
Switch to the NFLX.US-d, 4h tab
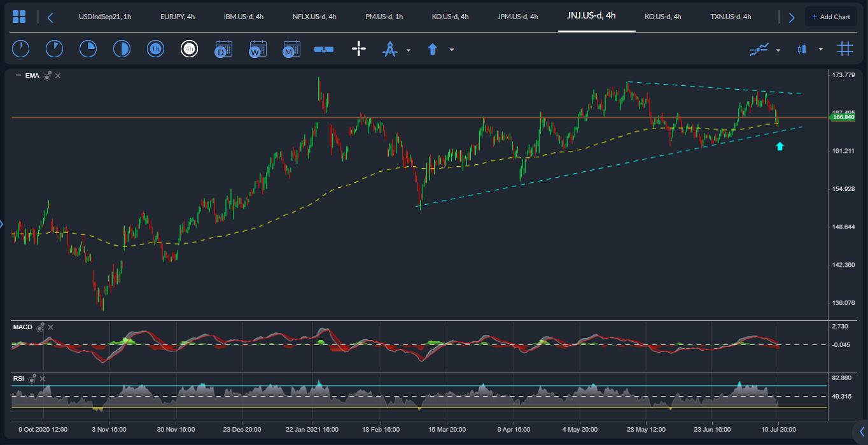pos(314,17)
